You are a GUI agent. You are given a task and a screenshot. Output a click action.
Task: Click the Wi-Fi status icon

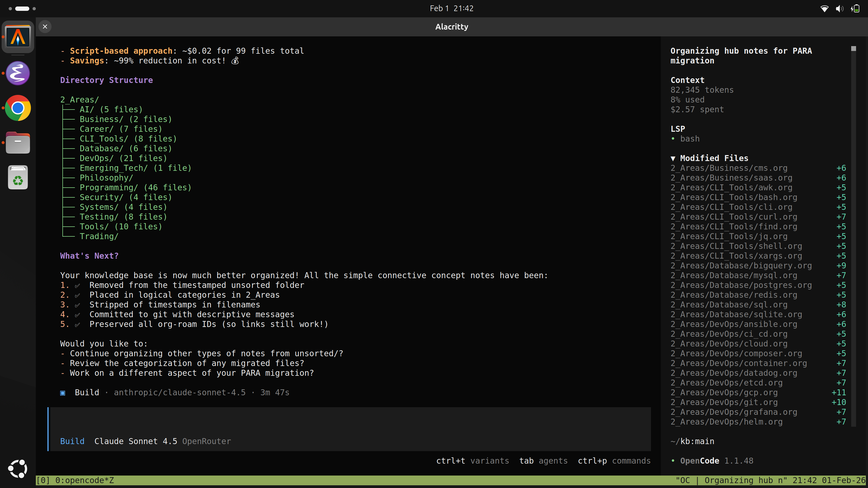pos(824,8)
